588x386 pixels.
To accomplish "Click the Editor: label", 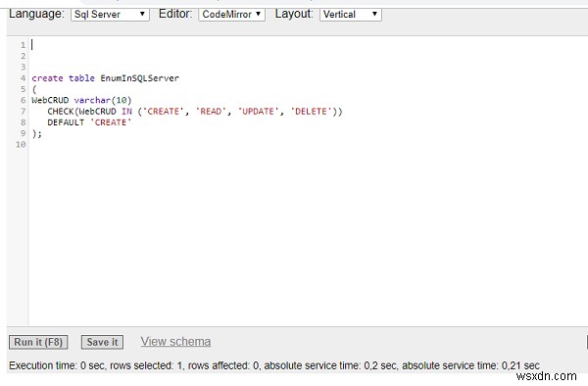I will coord(175,14).
